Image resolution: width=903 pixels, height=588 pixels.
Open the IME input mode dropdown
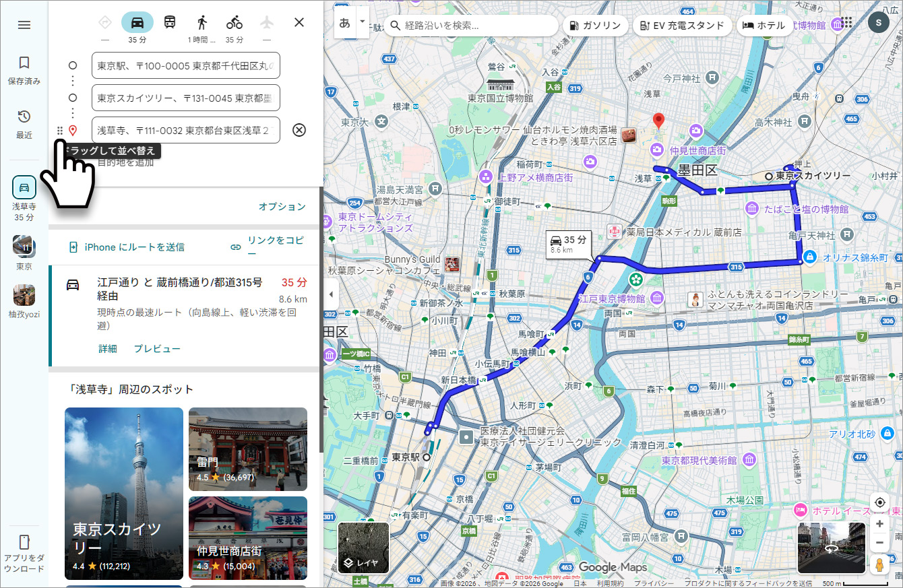pyautogui.click(x=361, y=22)
